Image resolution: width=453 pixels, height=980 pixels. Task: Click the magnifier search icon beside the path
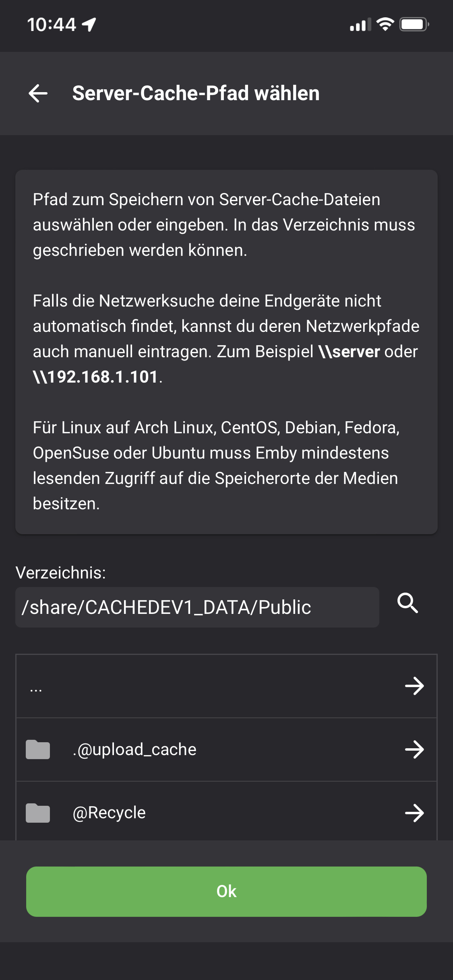[x=407, y=603]
